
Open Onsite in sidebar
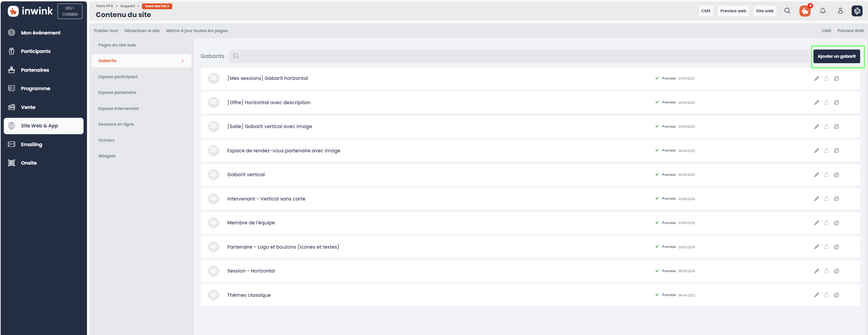point(44,163)
